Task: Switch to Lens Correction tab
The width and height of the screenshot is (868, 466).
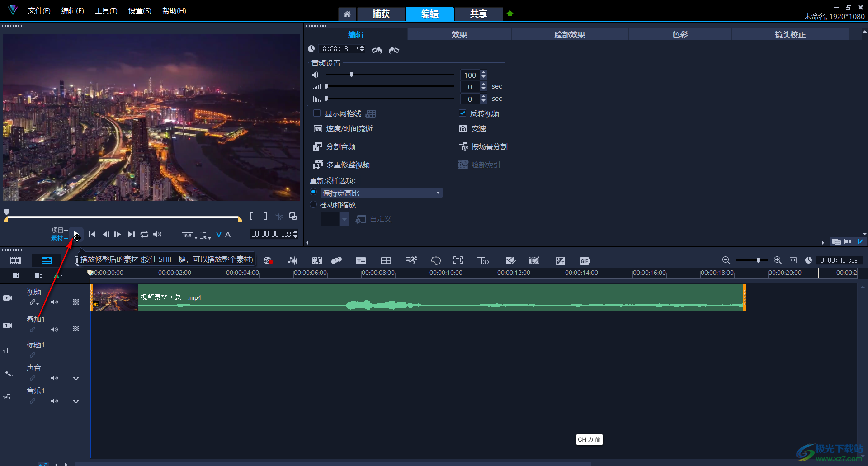Action: (x=790, y=34)
